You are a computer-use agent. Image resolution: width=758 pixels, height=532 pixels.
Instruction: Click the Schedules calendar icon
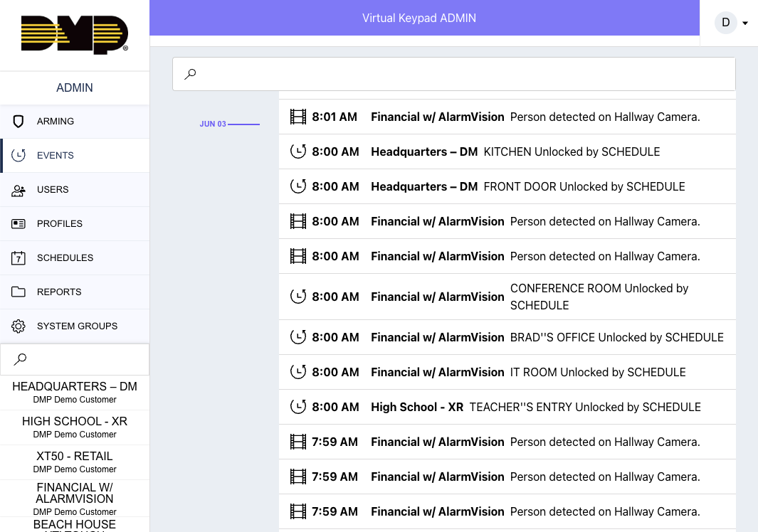[x=19, y=257]
